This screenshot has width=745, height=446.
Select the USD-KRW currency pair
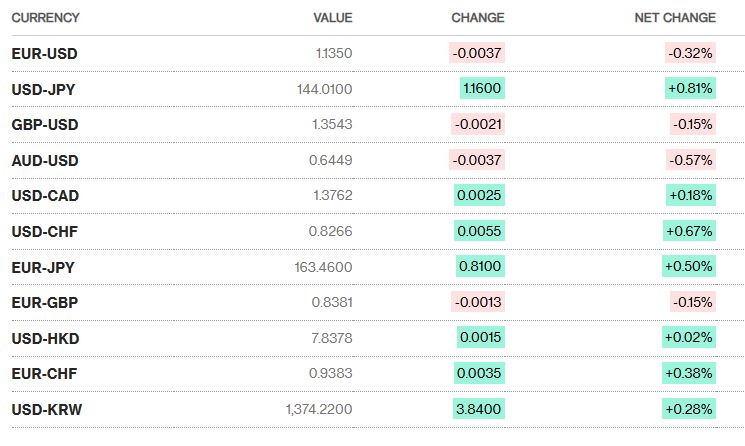(x=46, y=410)
